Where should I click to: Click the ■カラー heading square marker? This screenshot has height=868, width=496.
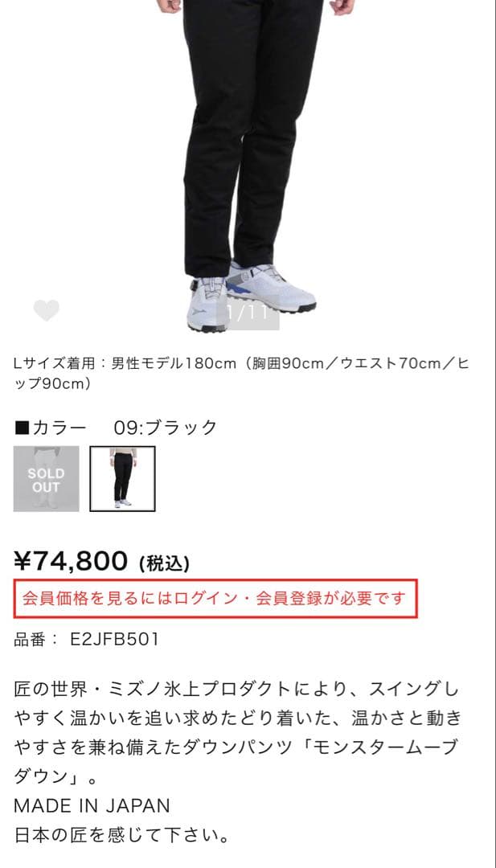[22, 428]
